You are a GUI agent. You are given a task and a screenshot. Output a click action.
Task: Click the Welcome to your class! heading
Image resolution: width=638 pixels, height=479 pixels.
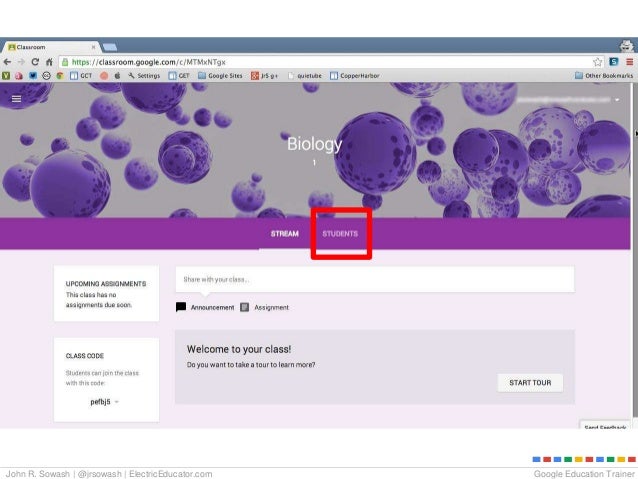click(x=239, y=349)
